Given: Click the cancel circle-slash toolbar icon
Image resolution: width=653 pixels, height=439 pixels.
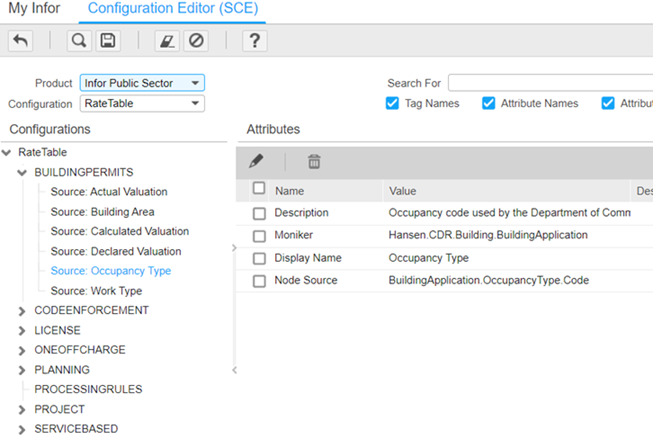Looking at the screenshot, I should coord(196,41).
